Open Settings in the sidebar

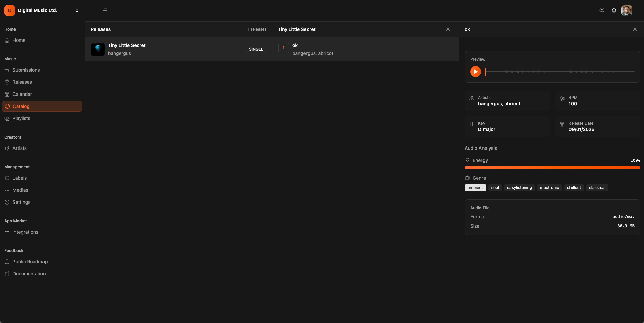click(x=42, y=202)
